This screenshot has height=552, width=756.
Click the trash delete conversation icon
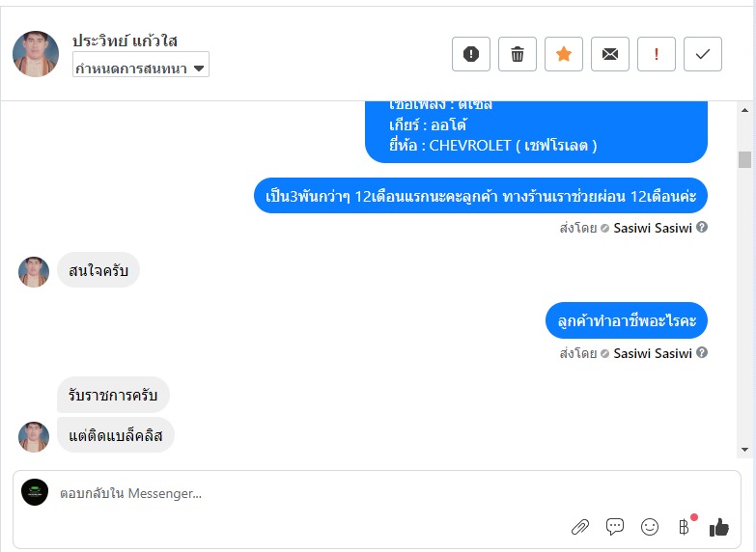coord(518,54)
